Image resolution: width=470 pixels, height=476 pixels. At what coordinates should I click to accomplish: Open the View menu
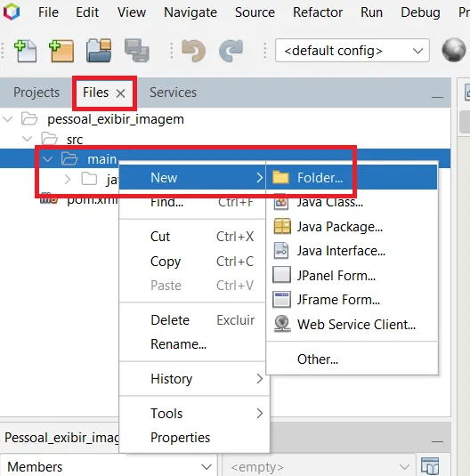(x=132, y=12)
